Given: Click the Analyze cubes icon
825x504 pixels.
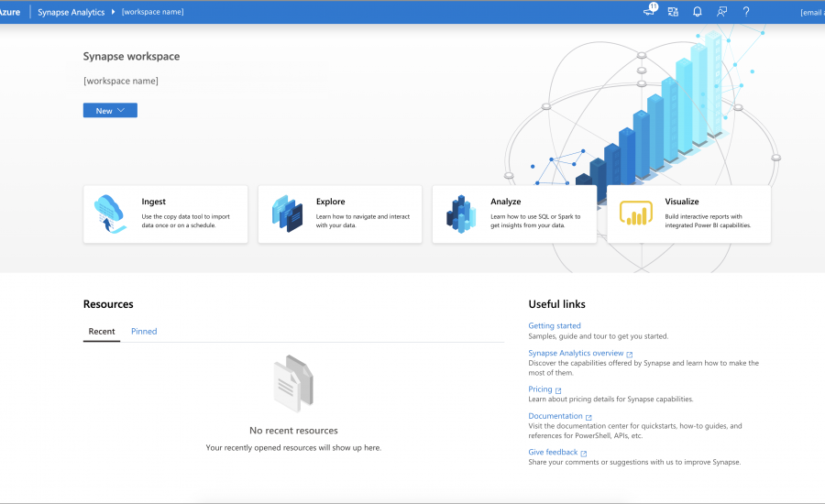Looking at the screenshot, I should (460, 214).
